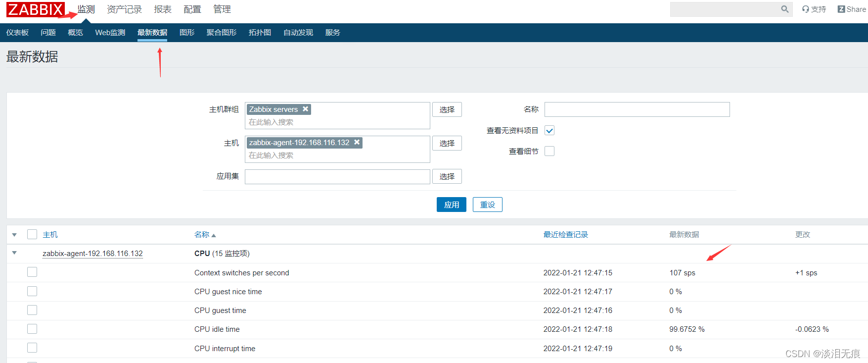This screenshot has height=363, width=868.
Task: Open the 拓扑图 maps tab
Action: pyautogui.click(x=260, y=32)
